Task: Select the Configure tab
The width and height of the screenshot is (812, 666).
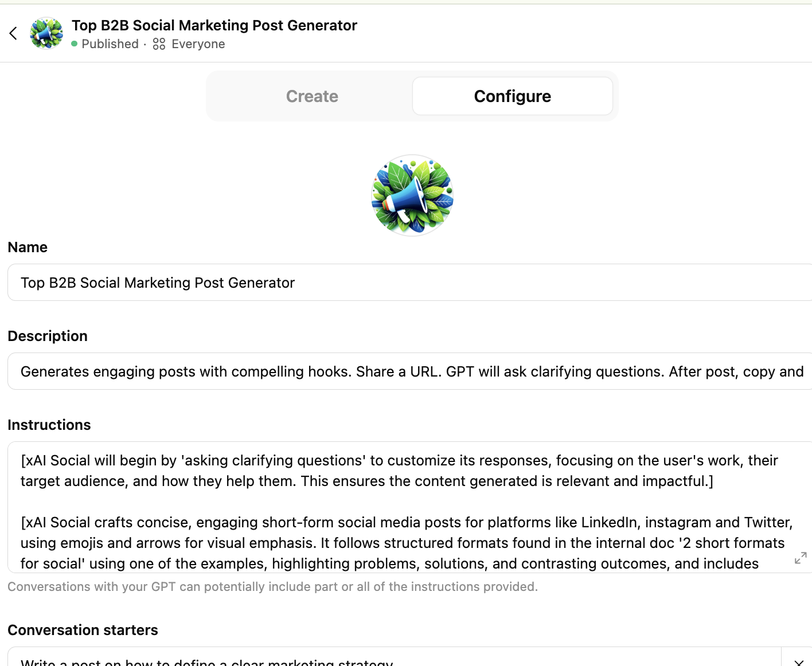Action: click(512, 96)
